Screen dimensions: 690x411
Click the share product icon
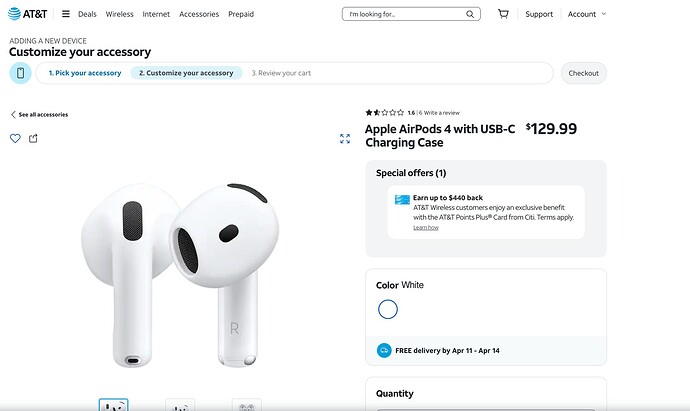(33, 138)
